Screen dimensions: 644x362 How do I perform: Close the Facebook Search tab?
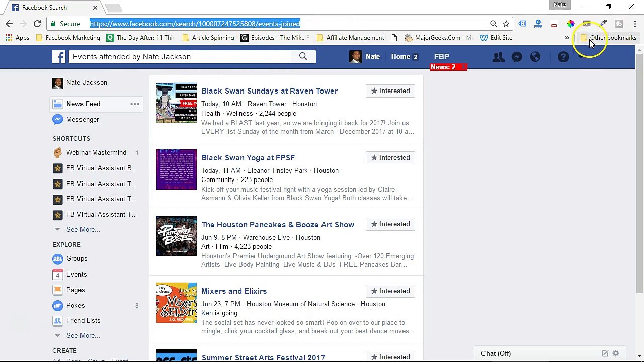[95, 8]
